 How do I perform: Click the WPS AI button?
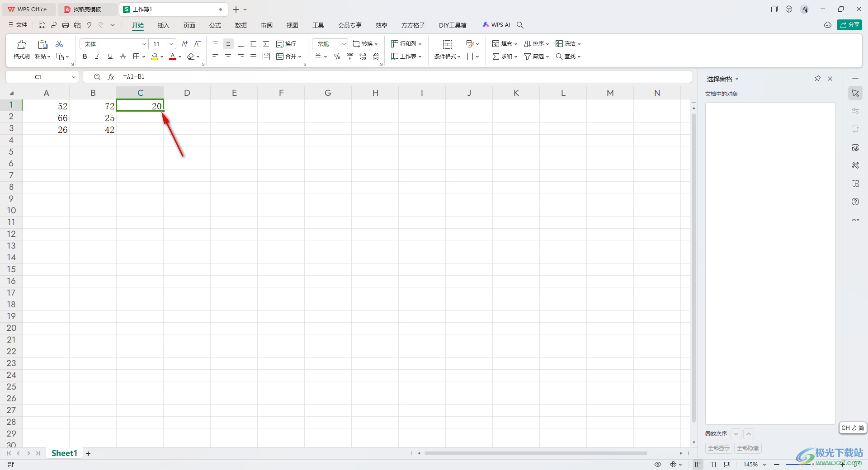pyautogui.click(x=496, y=25)
